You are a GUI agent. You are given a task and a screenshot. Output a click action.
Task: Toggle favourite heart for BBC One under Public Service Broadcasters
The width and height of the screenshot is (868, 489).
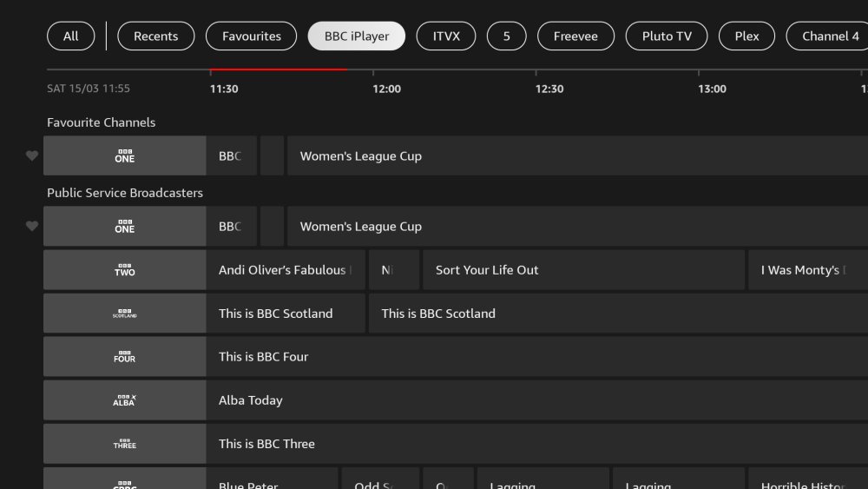tap(32, 227)
